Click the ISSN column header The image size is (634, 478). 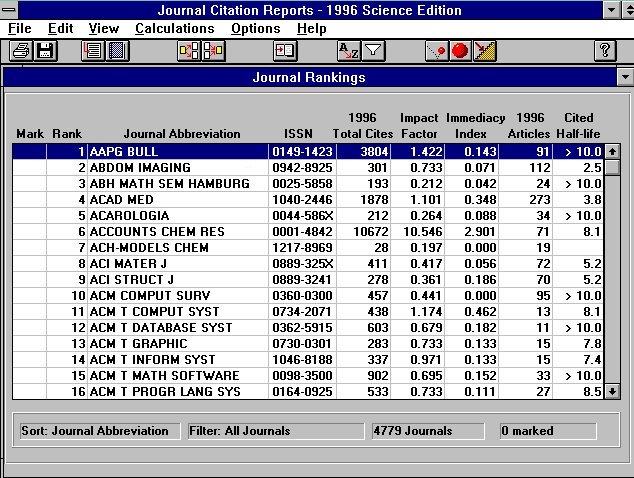[298, 134]
